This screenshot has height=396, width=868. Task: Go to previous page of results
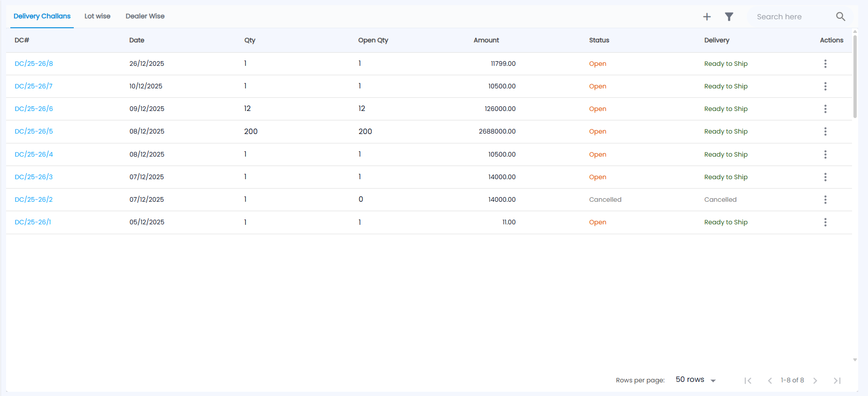pos(770,380)
